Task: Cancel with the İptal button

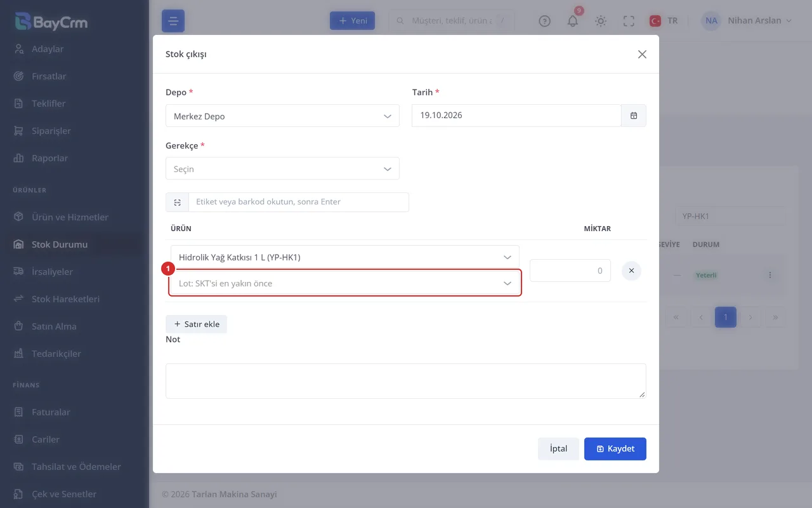Action: tap(558, 448)
